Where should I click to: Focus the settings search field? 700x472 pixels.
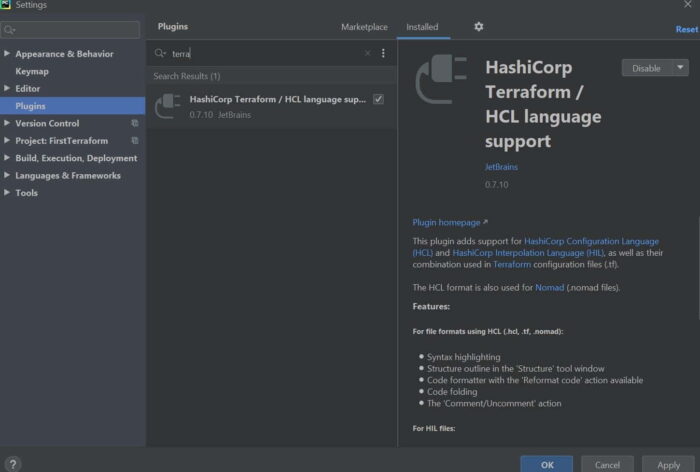pos(71,30)
